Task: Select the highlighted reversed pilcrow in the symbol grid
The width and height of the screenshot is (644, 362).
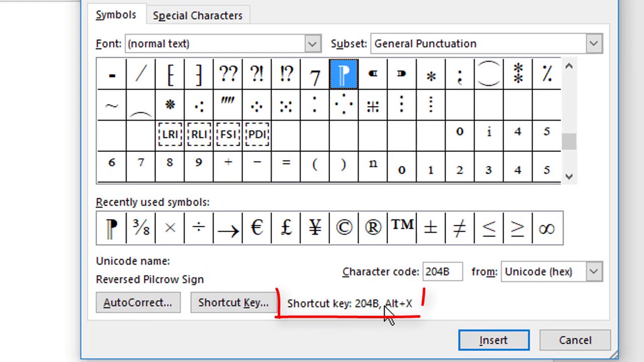Action: coord(344,74)
